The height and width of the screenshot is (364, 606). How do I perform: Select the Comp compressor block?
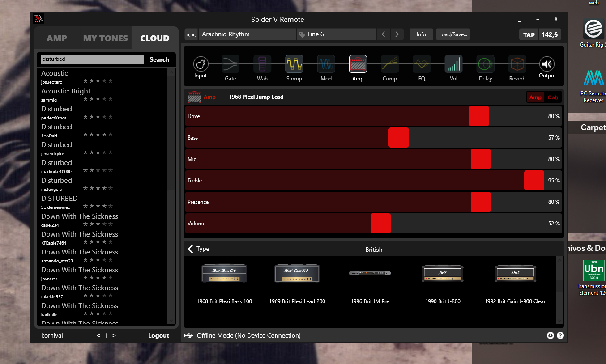tap(389, 64)
